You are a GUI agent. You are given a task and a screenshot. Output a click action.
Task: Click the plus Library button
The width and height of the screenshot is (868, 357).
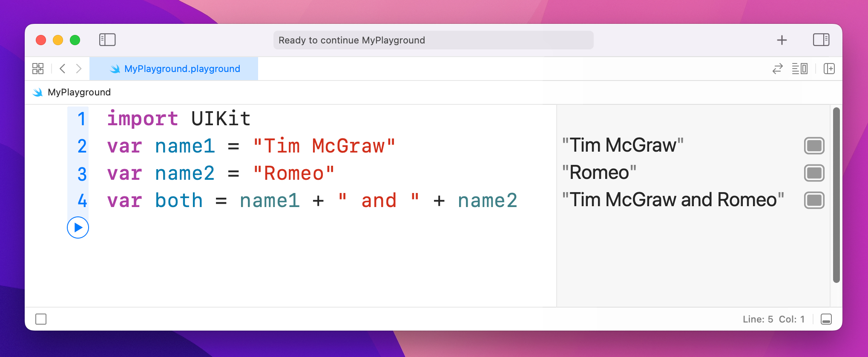coord(782,40)
